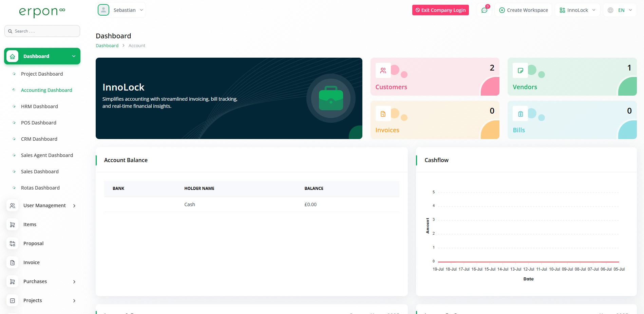Click the Invoices card document icon
The image size is (644, 314).
[383, 114]
